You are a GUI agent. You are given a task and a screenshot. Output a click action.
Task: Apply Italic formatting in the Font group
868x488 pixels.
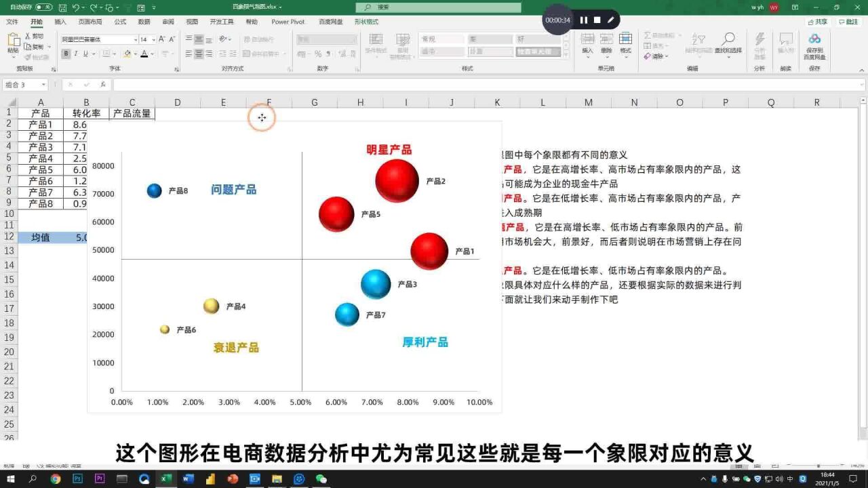pos(76,54)
